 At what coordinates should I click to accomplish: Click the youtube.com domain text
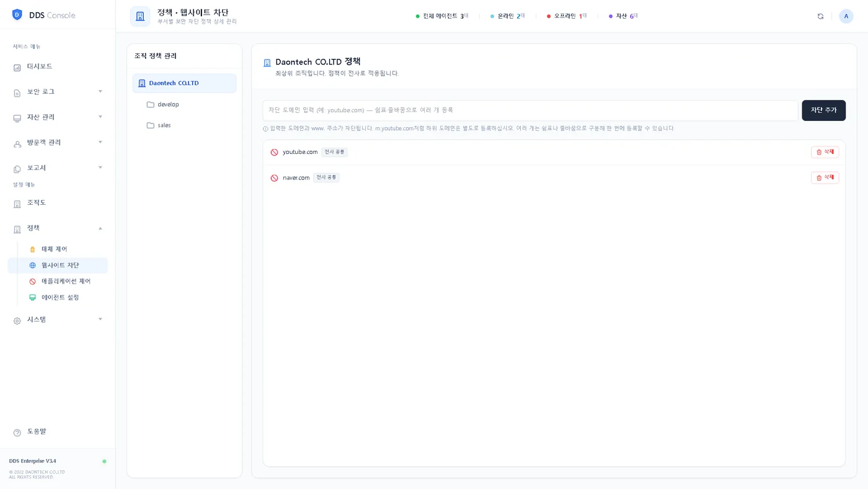tap(300, 152)
